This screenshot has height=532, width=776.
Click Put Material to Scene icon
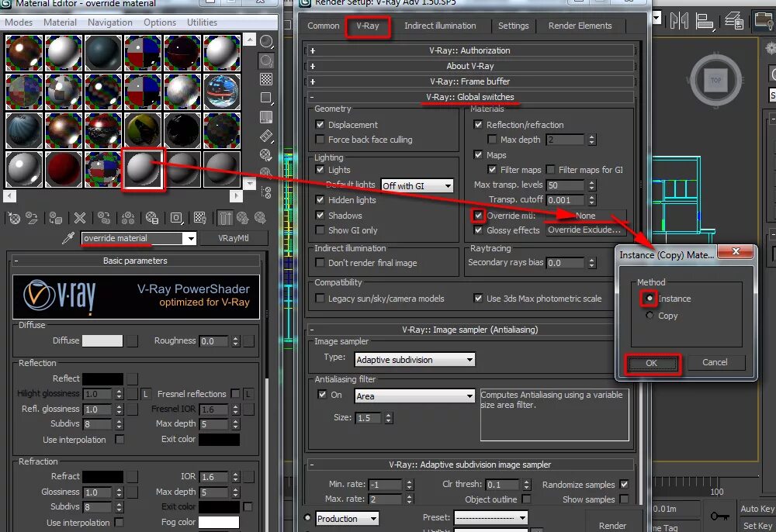32,218
